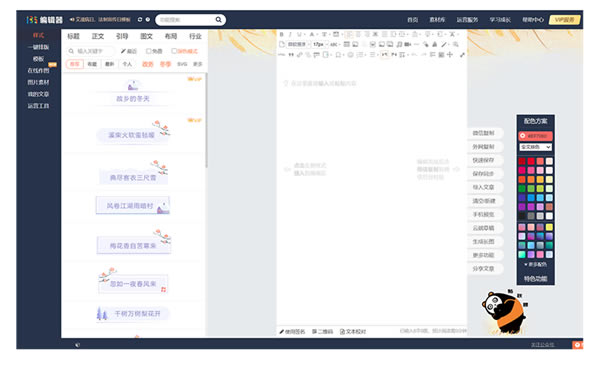
Task: Open the ABC dropdown in toolbar
Action: [335, 44]
